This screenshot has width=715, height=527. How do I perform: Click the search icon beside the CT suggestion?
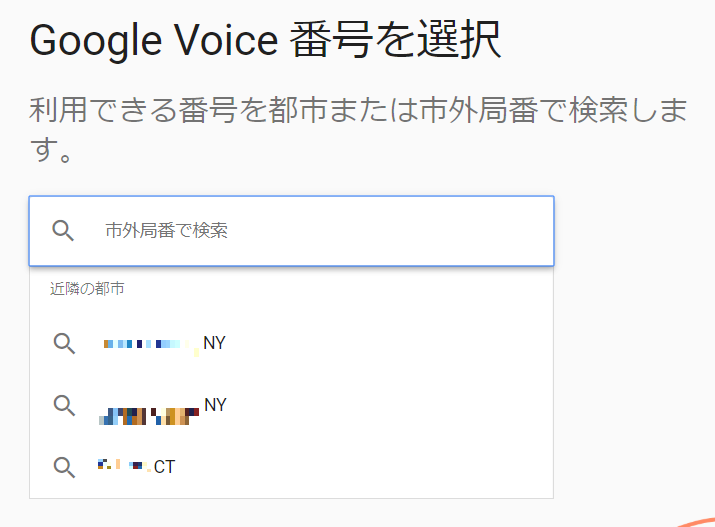[x=64, y=467]
